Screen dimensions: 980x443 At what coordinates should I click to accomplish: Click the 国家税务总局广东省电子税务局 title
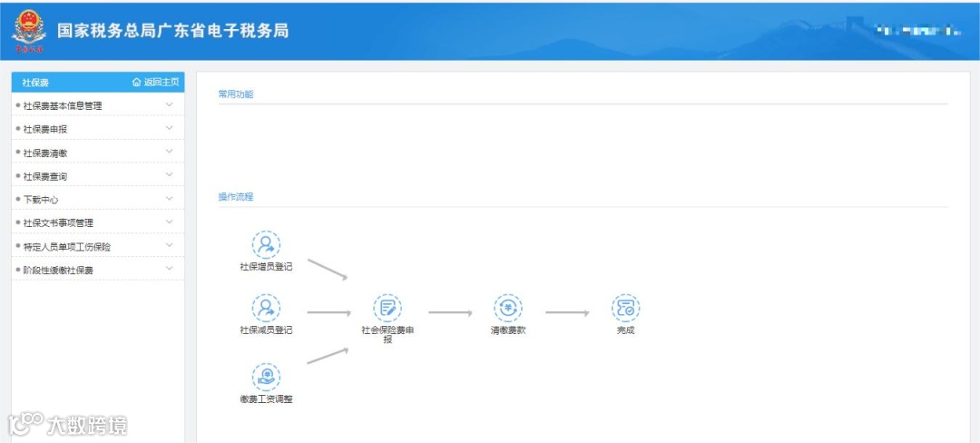pos(173,31)
